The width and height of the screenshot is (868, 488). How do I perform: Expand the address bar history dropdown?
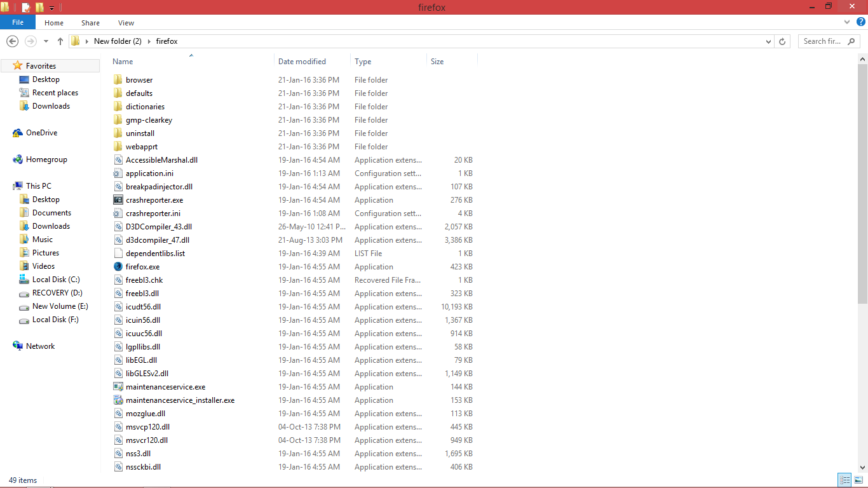769,41
